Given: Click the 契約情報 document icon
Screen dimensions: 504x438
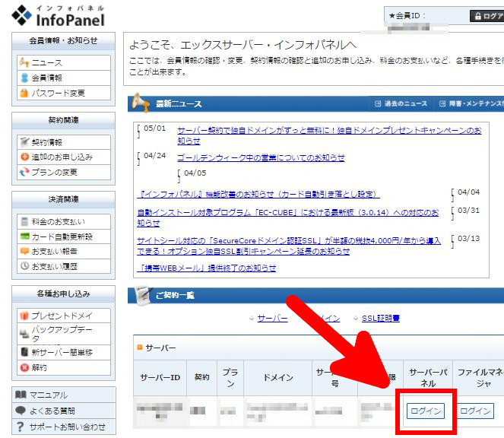Looking at the screenshot, I should [x=24, y=142].
